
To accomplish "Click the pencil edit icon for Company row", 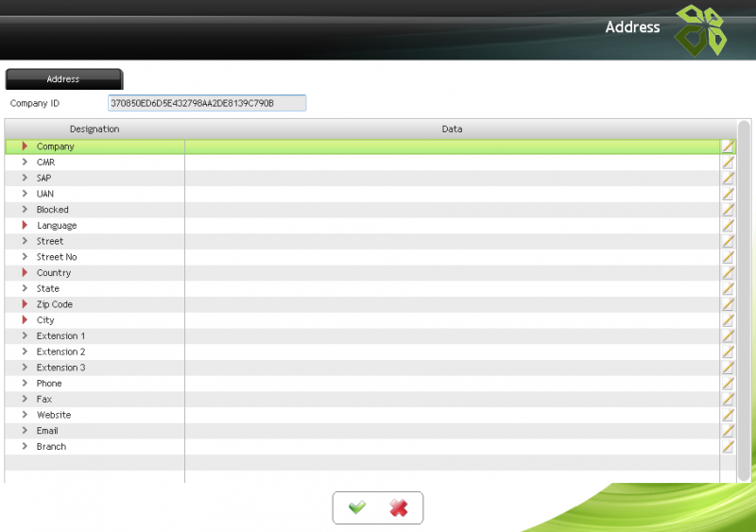I will click(728, 146).
